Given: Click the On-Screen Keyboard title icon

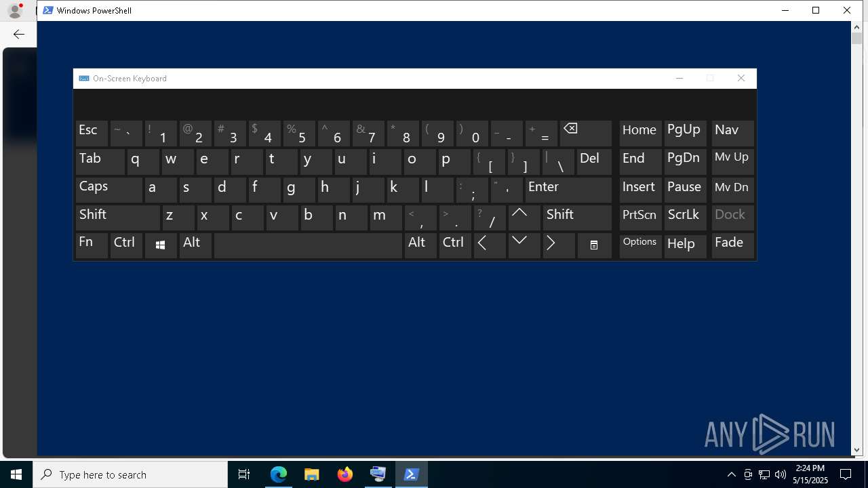Looking at the screenshot, I should tap(84, 79).
